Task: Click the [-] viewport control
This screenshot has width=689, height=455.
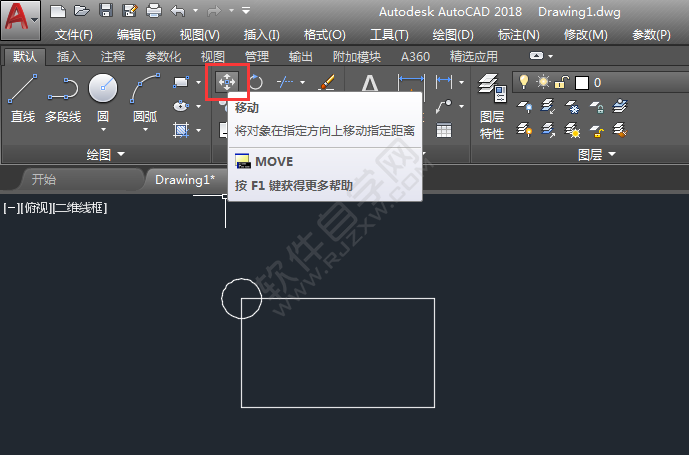Action: pyautogui.click(x=11, y=208)
